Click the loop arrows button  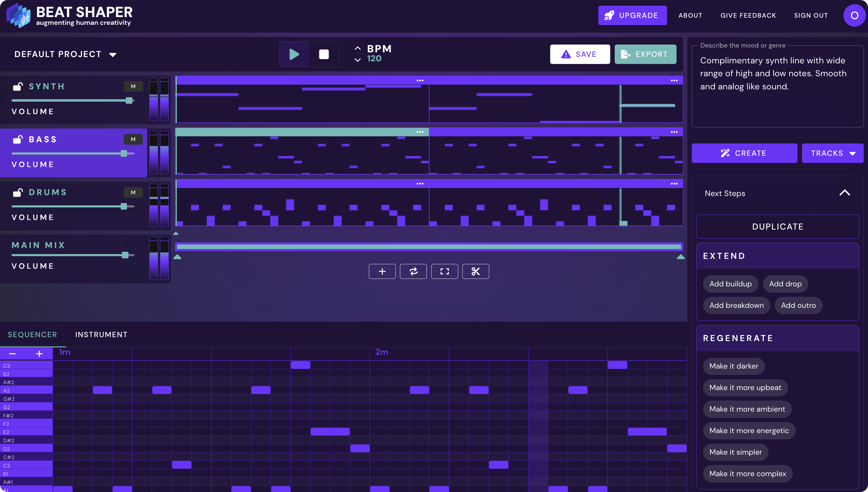pyautogui.click(x=413, y=271)
